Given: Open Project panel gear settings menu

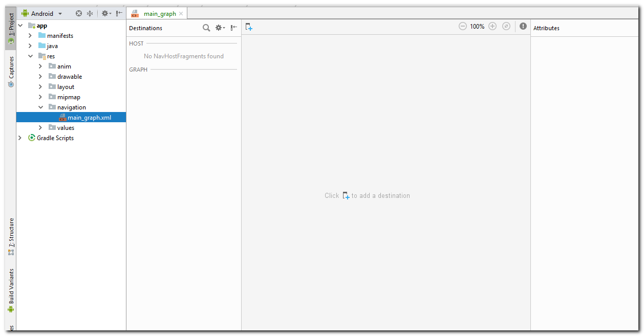Looking at the screenshot, I should pos(105,14).
